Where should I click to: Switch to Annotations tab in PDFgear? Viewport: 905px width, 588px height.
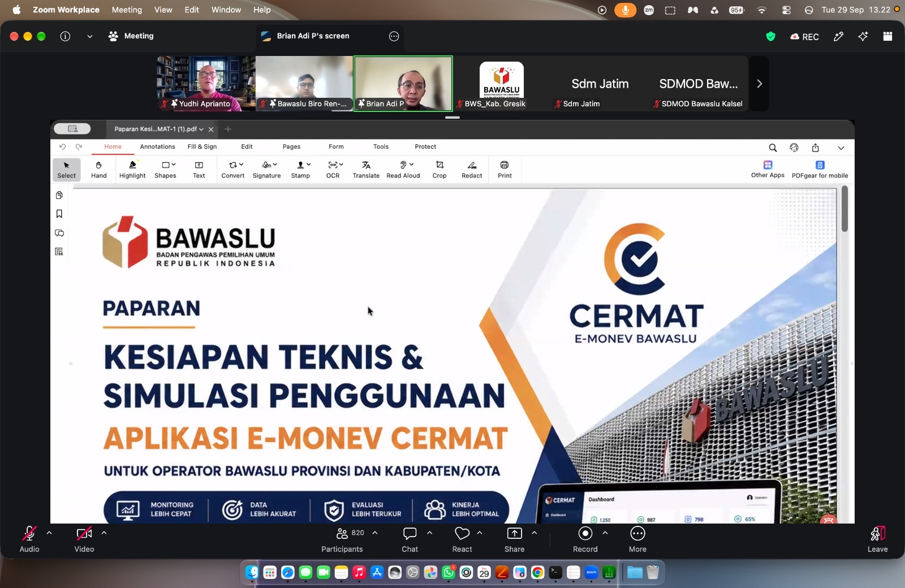click(157, 146)
